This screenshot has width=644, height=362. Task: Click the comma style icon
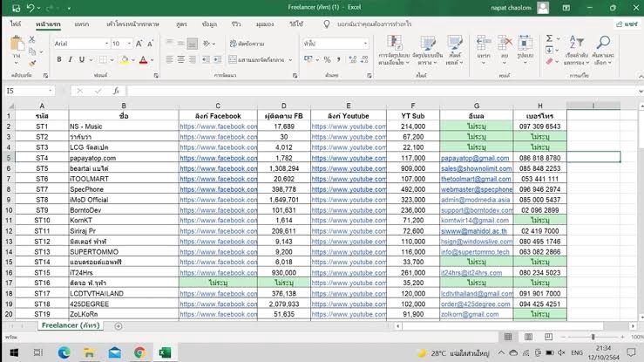pyautogui.click(x=338, y=60)
